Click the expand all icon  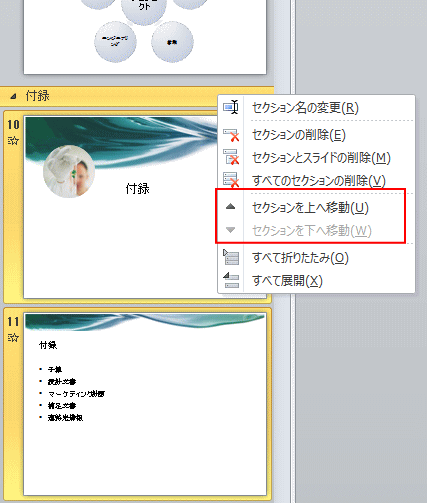pos(231,280)
